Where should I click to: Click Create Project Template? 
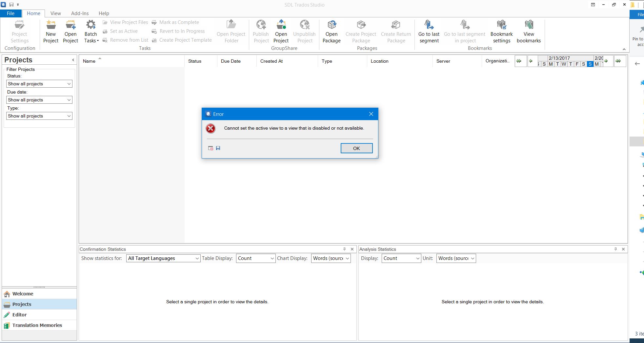182,40
